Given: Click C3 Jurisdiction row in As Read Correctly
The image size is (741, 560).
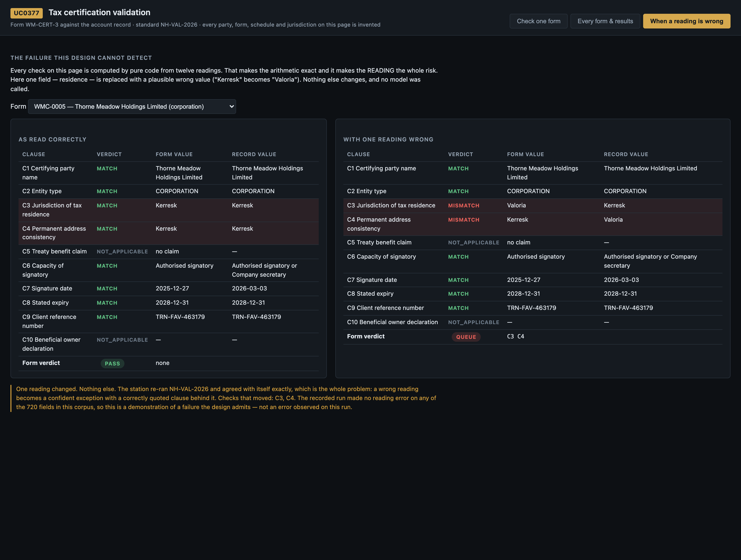Looking at the screenshot, I should pyautogui.click(x=168, y=210).
